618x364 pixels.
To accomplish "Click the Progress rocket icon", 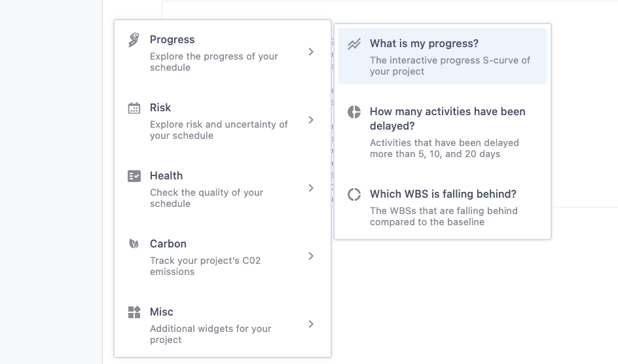I will point(134,40).
